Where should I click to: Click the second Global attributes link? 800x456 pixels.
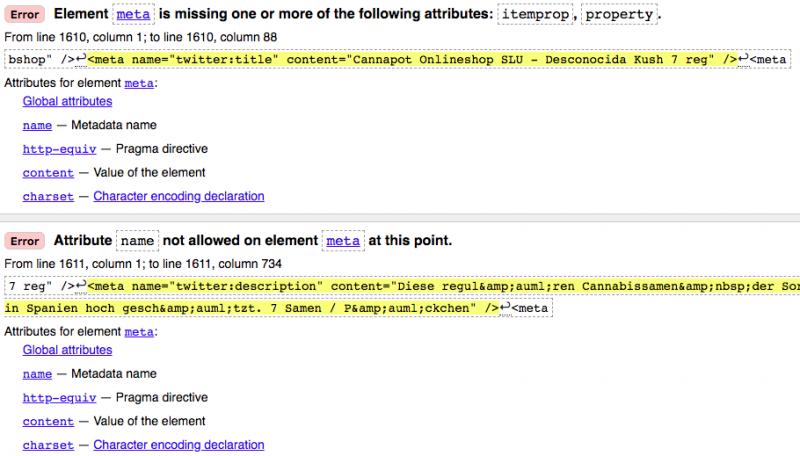tap(67, 350)
